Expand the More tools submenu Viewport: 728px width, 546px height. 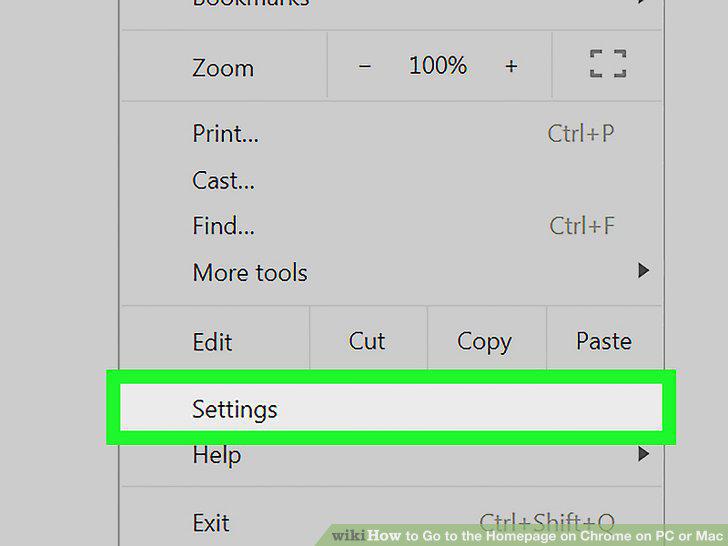pos(391,272)
